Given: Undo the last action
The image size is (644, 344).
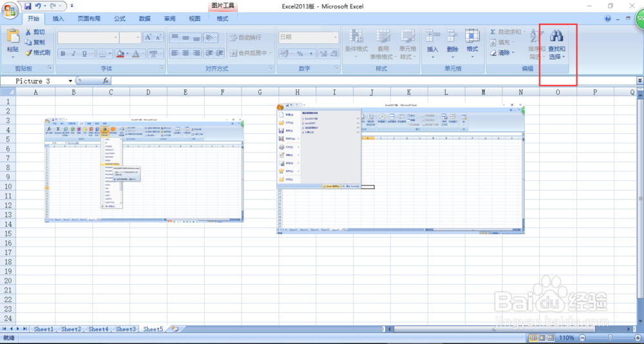Looking at the screenshot, I should point(38,6).
